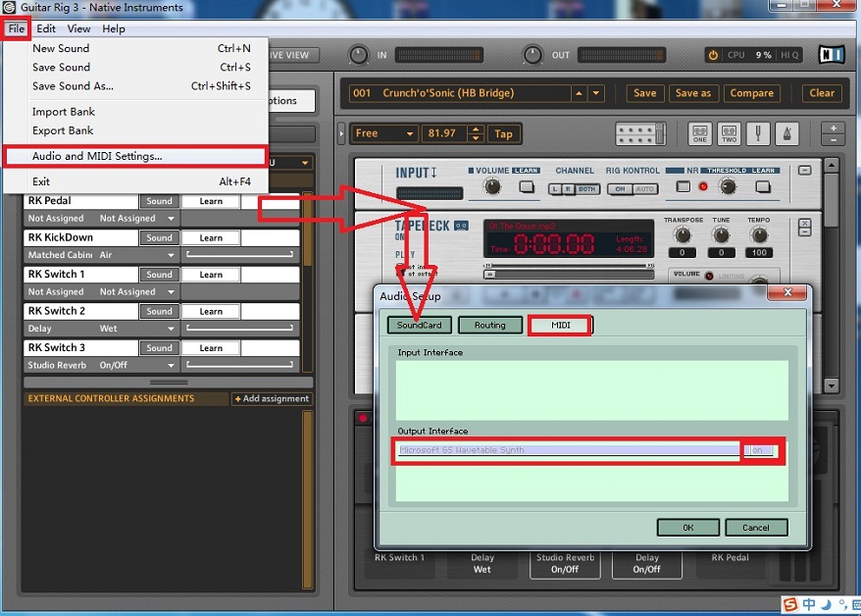The height and width of the screenshot is (616, 861).
Task: Click the Chinese input mode icon
Action: (808, 605)
